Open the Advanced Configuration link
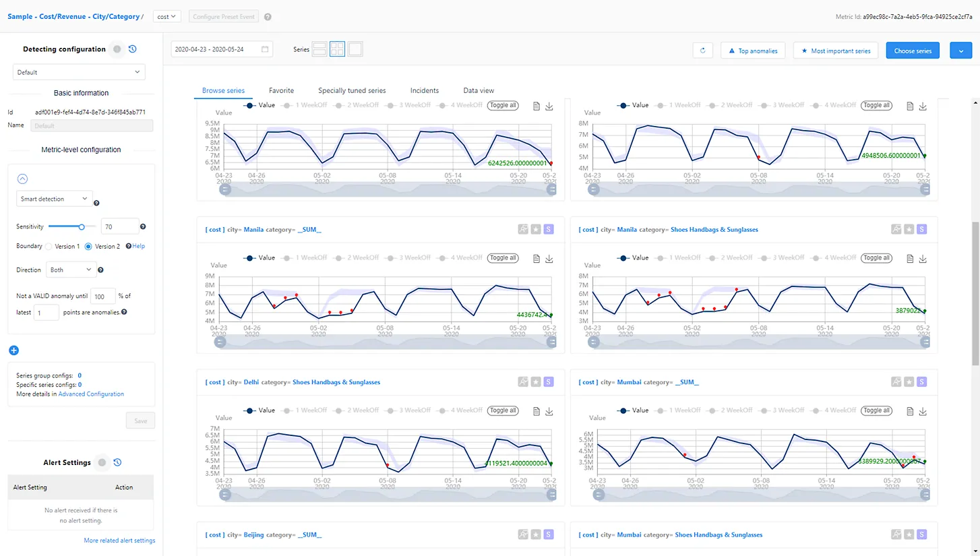 91,394
